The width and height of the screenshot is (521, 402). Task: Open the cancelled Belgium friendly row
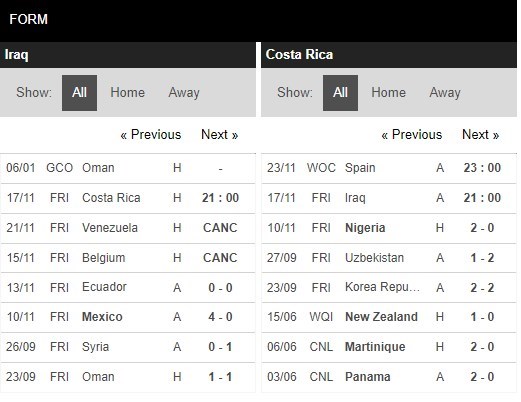(128, 258)
